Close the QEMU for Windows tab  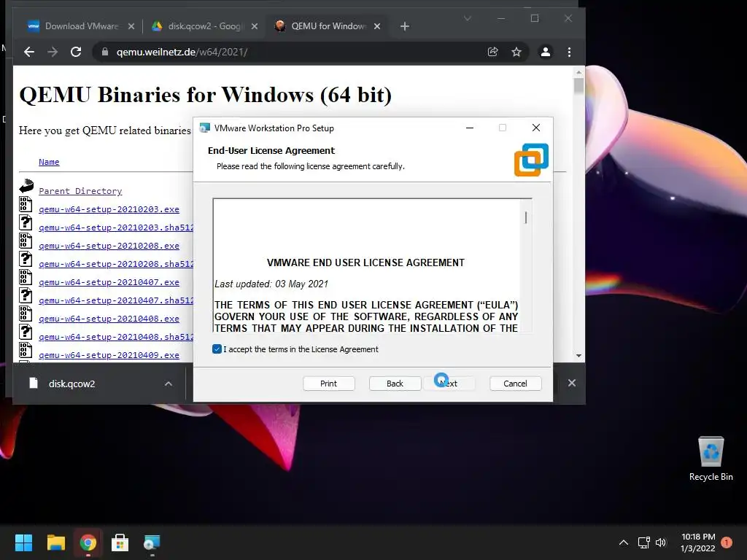[377, 26]
